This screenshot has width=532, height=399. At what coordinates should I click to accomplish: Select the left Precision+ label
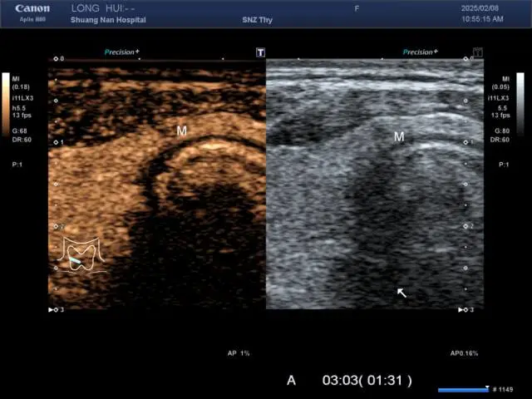[121, 52]
